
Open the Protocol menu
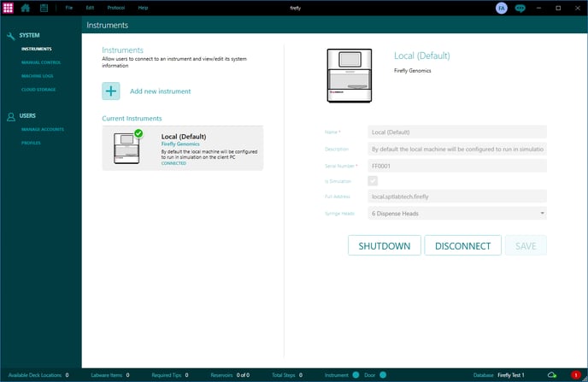(x=115, y=8)
